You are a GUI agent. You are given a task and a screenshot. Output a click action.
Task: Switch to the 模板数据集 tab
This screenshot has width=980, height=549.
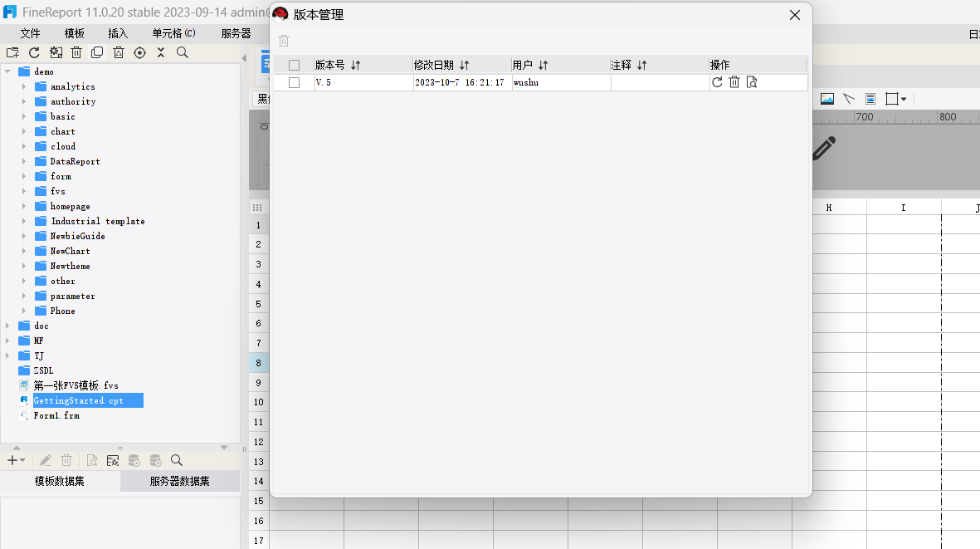coord(60,481)
